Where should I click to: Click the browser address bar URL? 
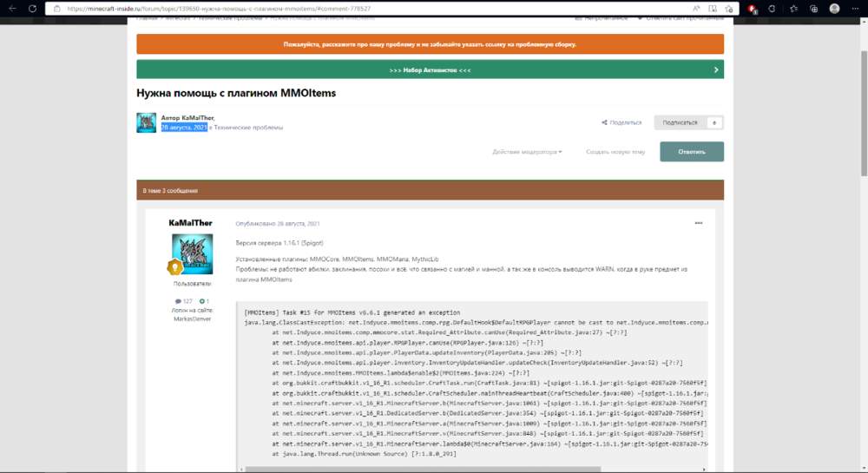[219, 9]
